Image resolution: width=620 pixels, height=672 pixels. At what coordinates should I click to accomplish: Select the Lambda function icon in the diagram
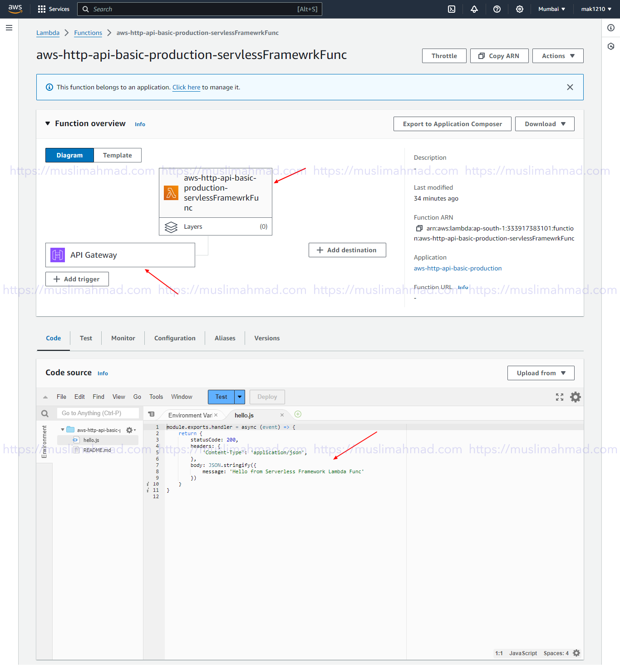click(171, 193)
